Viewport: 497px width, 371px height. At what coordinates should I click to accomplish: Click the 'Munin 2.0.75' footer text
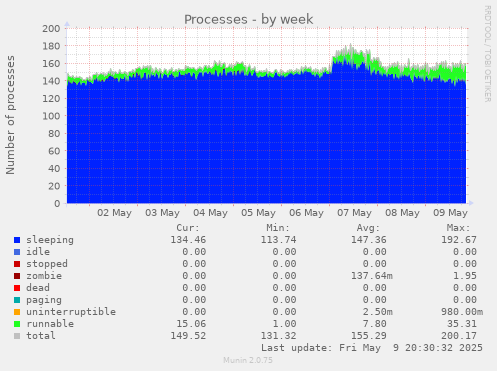(x=248, y=360)
